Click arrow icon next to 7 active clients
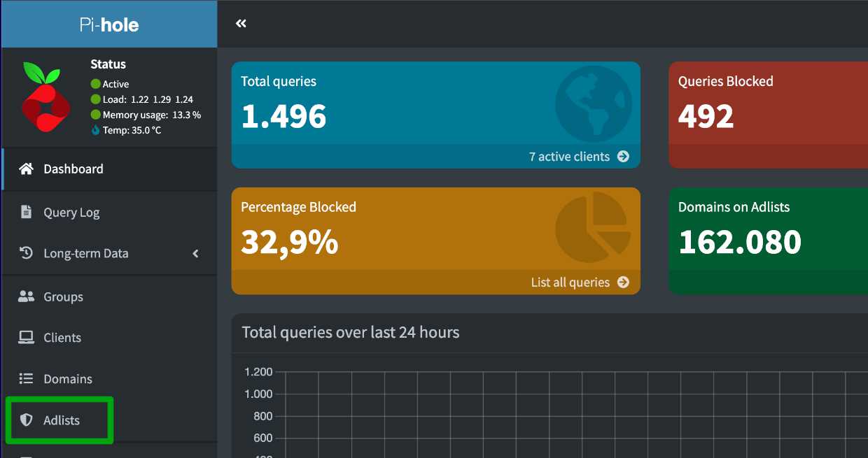Image resolution: width=868 pixels, height=458 pixels. tap(623, 157)
